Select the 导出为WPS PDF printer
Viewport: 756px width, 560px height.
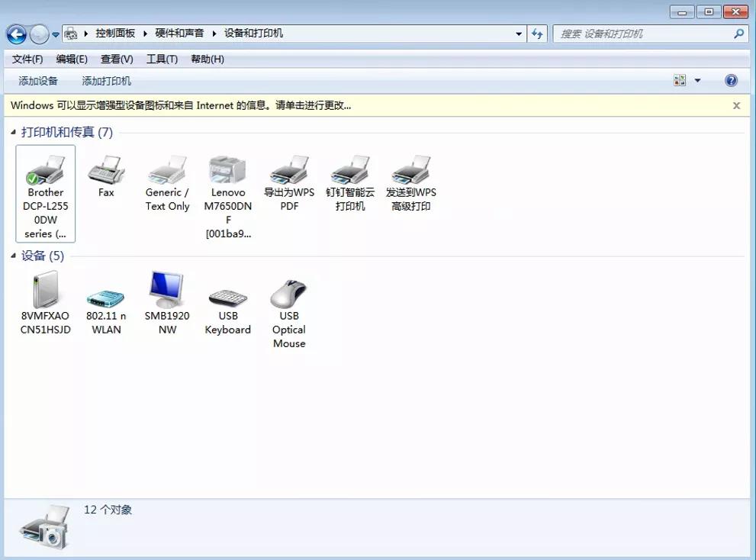[289, 170]
